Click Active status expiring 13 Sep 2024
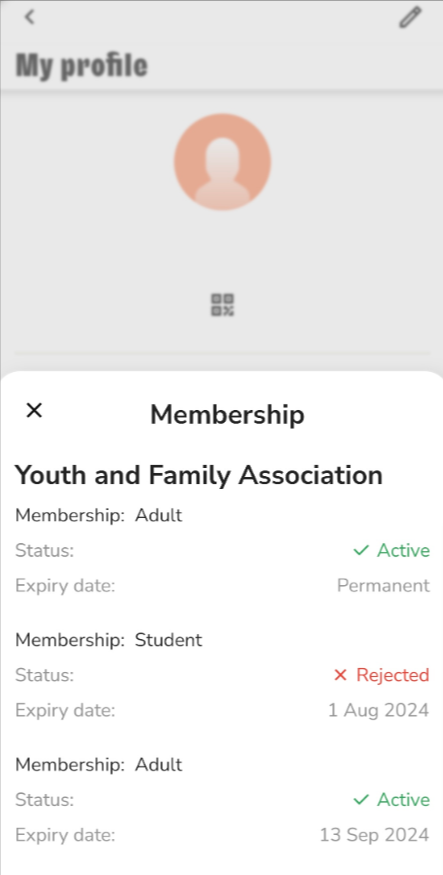Viewport: 443px width, 875px height. click(403, 800)
